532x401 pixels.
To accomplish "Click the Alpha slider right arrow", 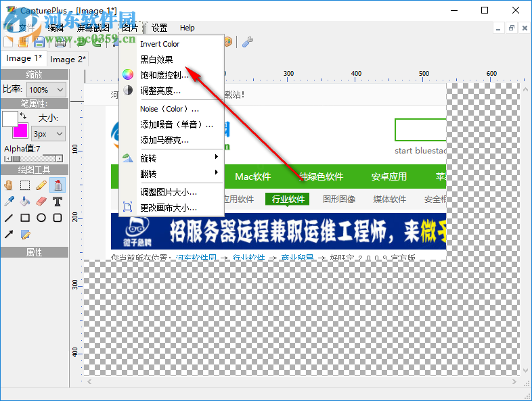I will [60, 159].
